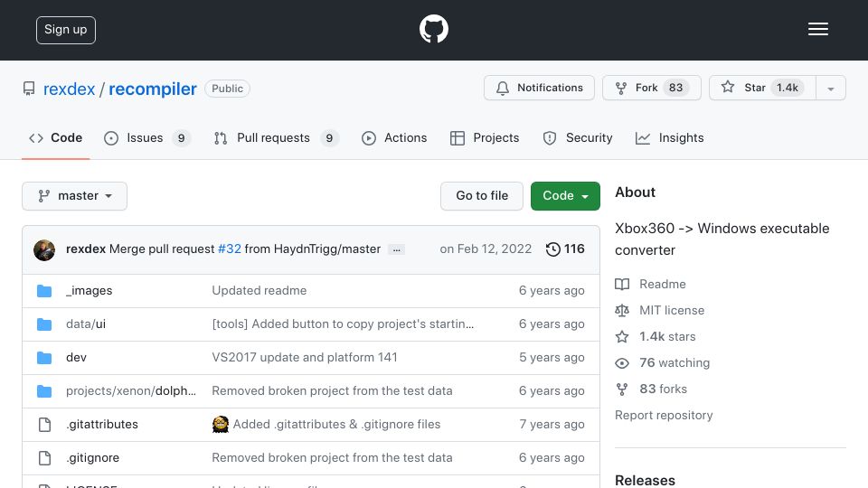Click the rexdex commit author avatar
868x488 pixels.
click(44, 250)
